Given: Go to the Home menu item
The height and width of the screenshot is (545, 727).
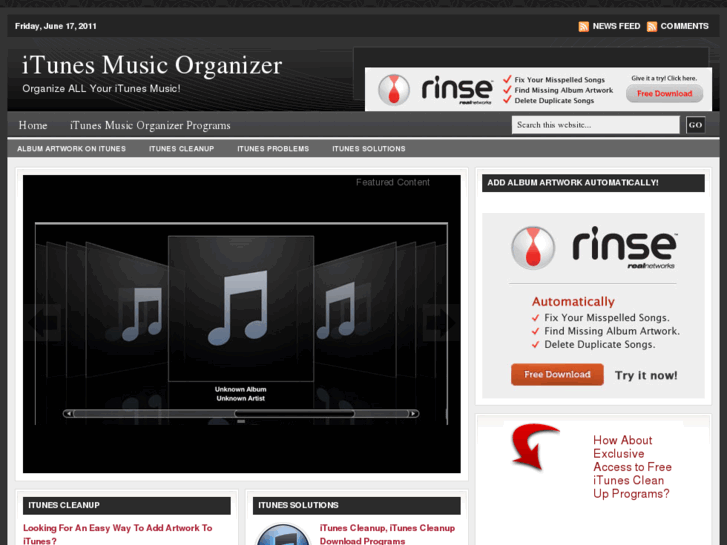Looking at the screenshot, I should [33, 125].
